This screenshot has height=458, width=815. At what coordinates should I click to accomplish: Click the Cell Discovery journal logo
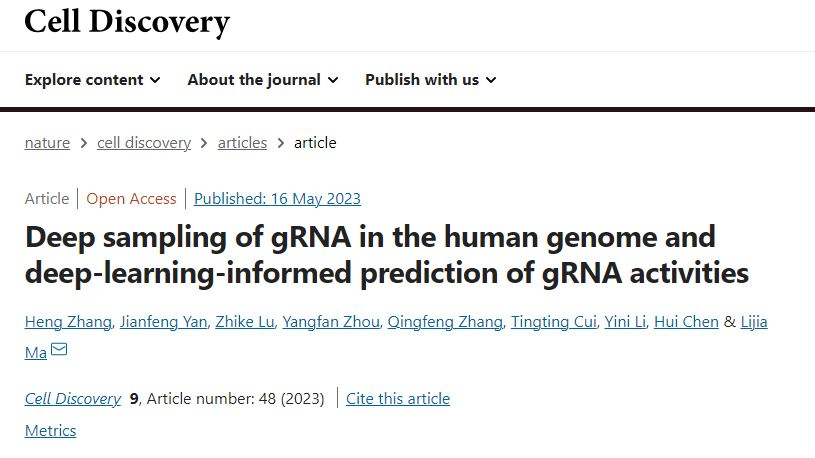click(127, 22)
